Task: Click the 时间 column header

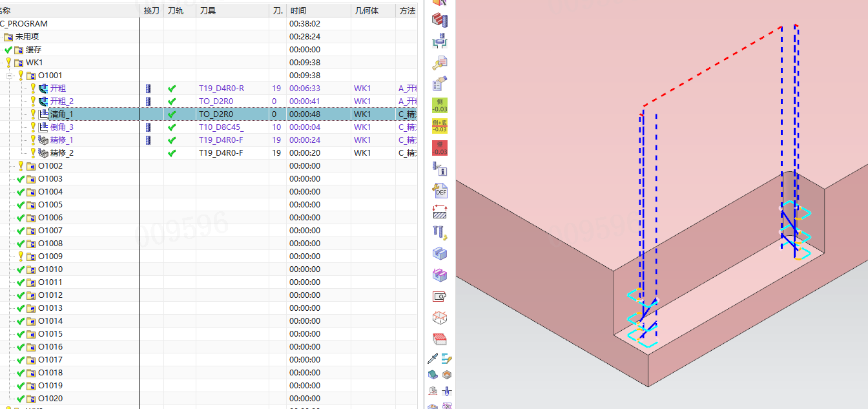Action: pos(298,11)
